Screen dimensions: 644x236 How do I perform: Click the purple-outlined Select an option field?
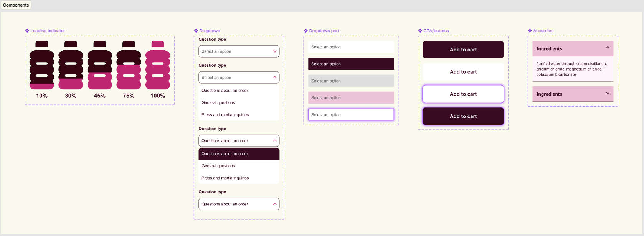point(351,115)
